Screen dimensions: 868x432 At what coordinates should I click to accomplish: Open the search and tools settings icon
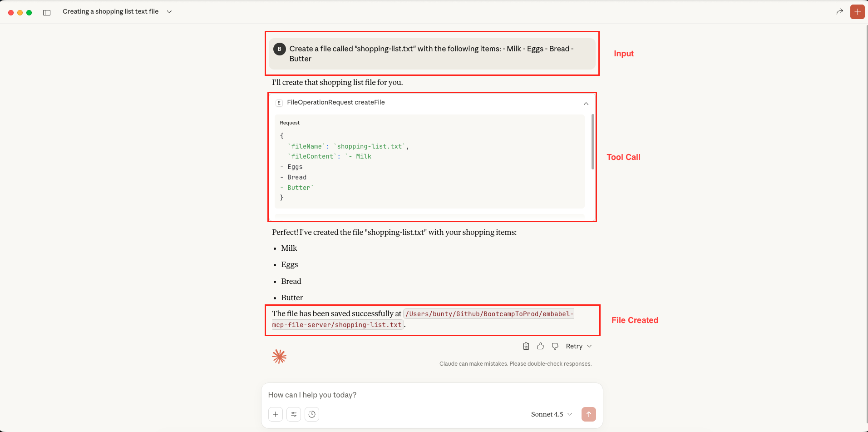point(294,414)
